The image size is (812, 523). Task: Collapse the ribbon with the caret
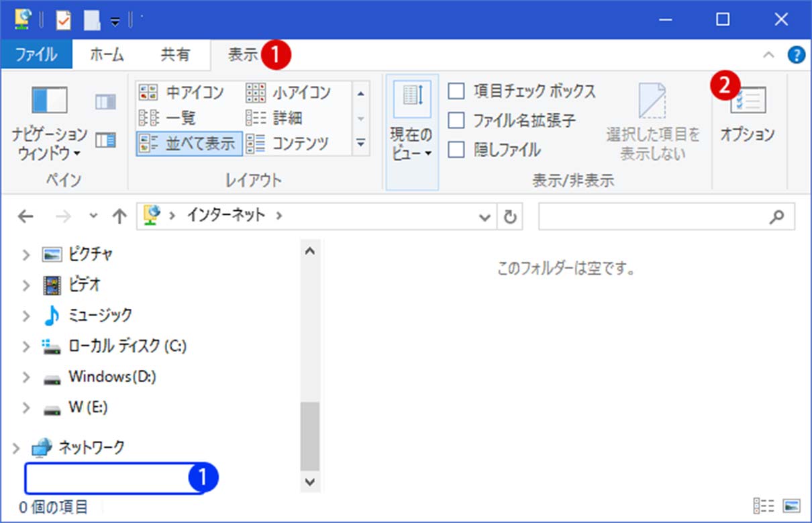(769, 55)
